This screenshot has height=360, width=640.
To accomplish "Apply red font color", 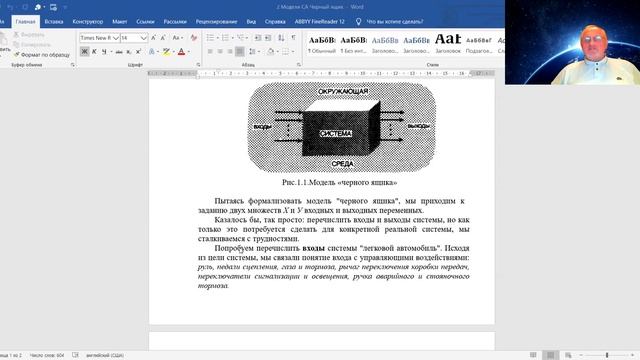I will (x=181, y=51).
